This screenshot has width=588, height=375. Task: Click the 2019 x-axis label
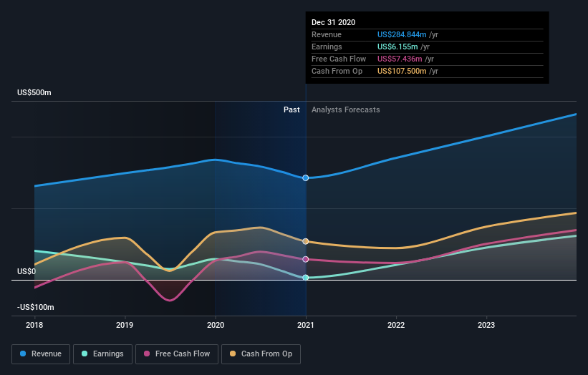tap(125, 325)
